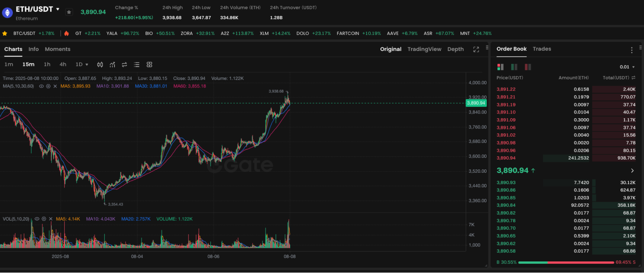The height and width of the screenshot is (273, 644).
Task: Select the Trades tab
Action: (x=542, y=49)
